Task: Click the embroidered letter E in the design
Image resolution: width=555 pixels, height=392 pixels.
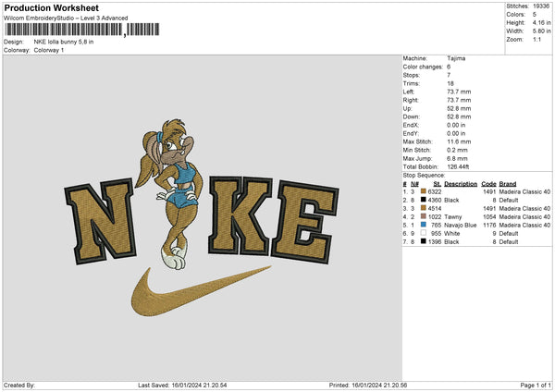Action: 305,222
